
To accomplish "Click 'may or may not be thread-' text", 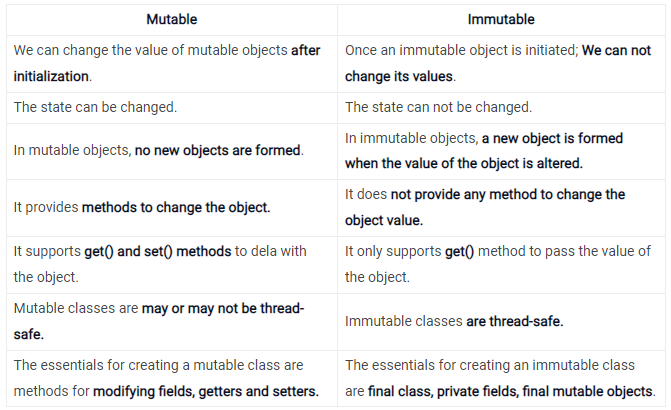I will coord(223,308).
